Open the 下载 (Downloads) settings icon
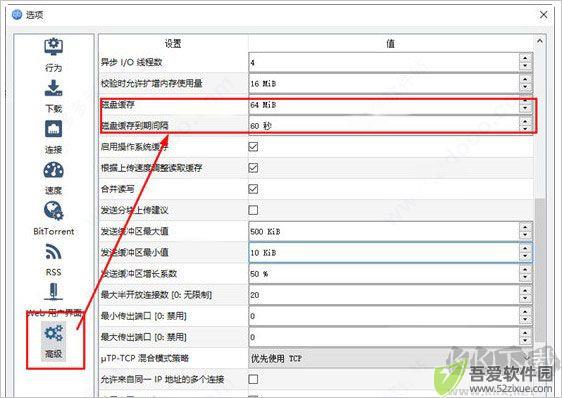Screen dimensions: 562x398 point(53,88)
